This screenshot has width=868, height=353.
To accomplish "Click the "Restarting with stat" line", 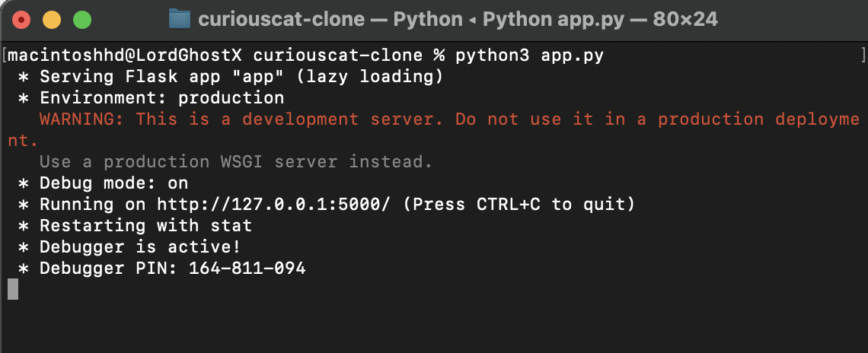I will (145, 226).
